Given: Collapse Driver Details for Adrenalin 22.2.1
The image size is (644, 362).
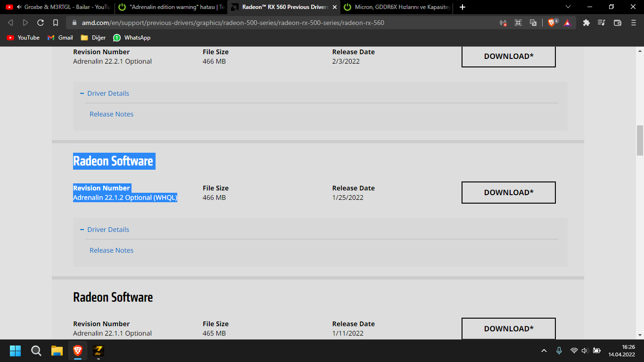Looking at the screenshot, I should click(x=105, y=93).
